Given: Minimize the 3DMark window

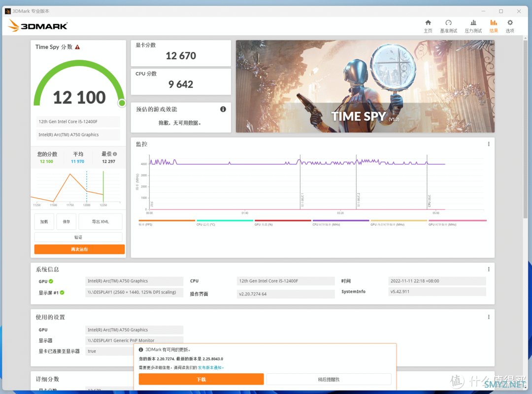Looking at the screenshot, I should (483, 11).
